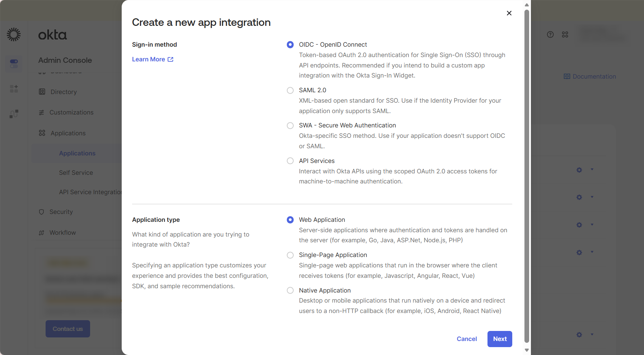This screenshot has width=644, height=355.
Task: Close the dialog with the X icon
Action: [x=509, y=13]
